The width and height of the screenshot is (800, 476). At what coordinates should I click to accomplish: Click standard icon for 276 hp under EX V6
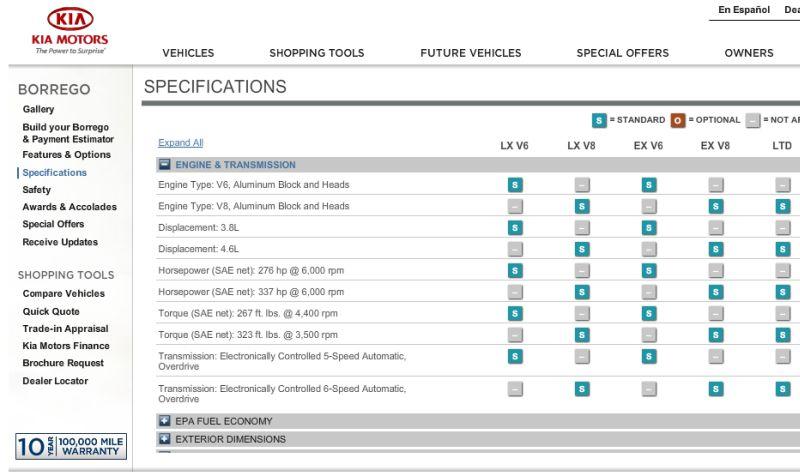pyautogui.click(x=648, y=270)
